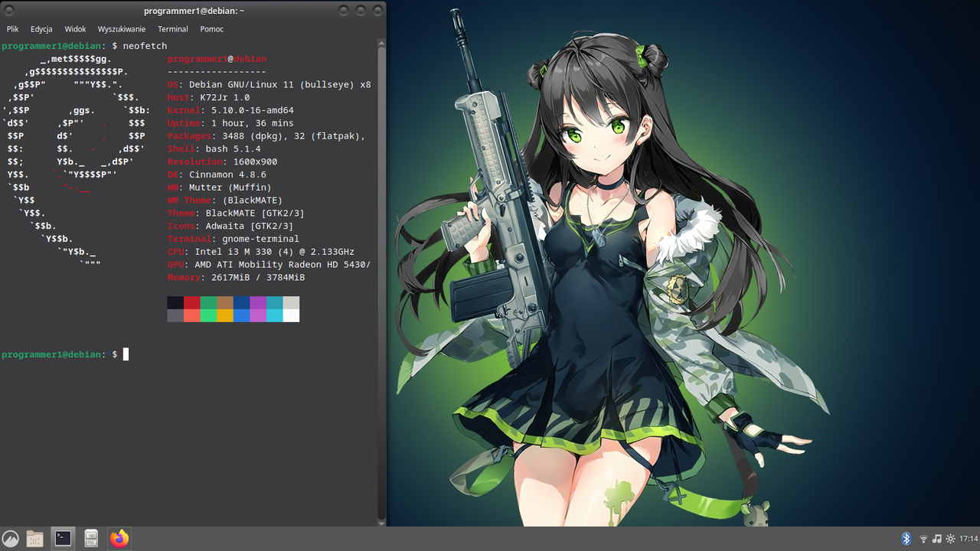Click the red swatch in neofetch palette
The height and width of the screenshot is (551, 980).
click(191, 303)
